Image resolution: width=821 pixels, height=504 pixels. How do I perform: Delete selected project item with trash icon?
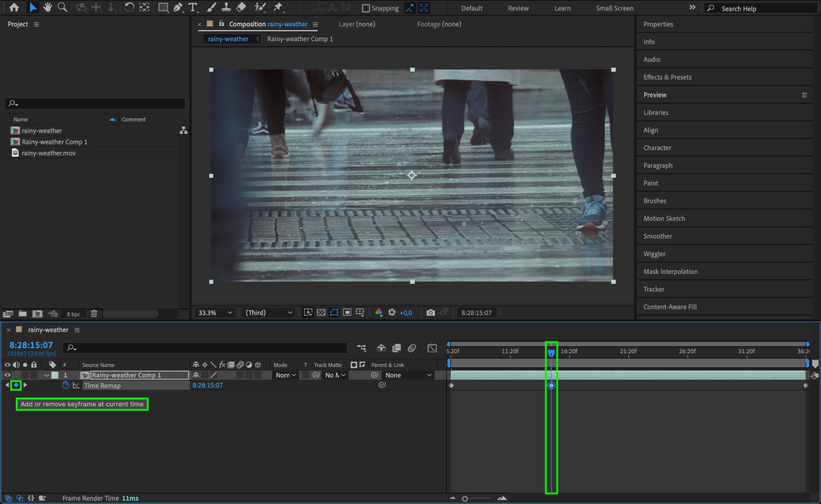94,314
